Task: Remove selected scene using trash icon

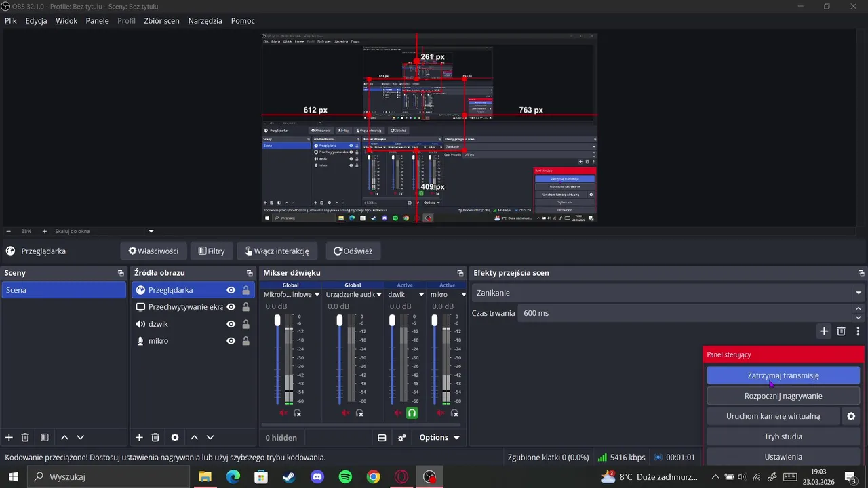Action: click(x=25, y=438)
